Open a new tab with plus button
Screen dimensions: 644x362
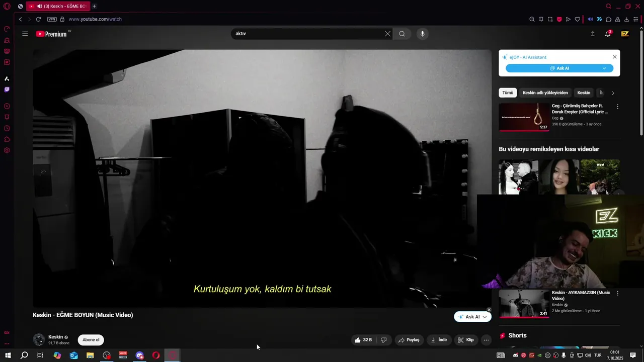pyautogui.click(x=94, y=6)
